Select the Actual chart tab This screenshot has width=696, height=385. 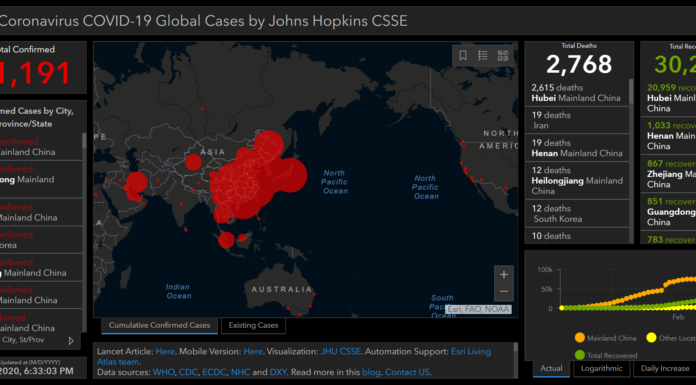coord(551,368)
